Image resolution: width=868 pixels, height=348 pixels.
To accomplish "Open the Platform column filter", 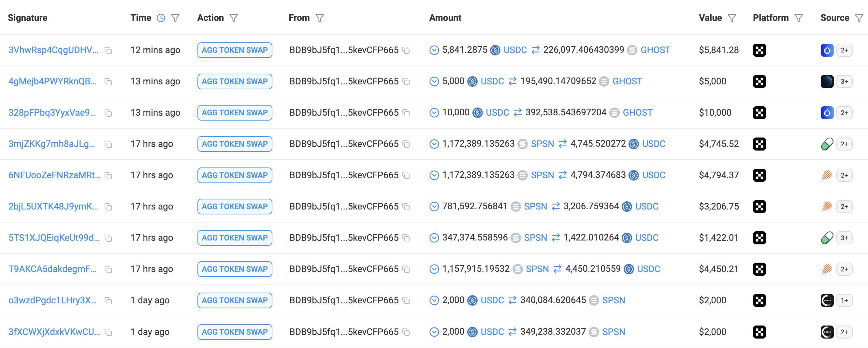I will pyautogui.click(x=798, y=18).
